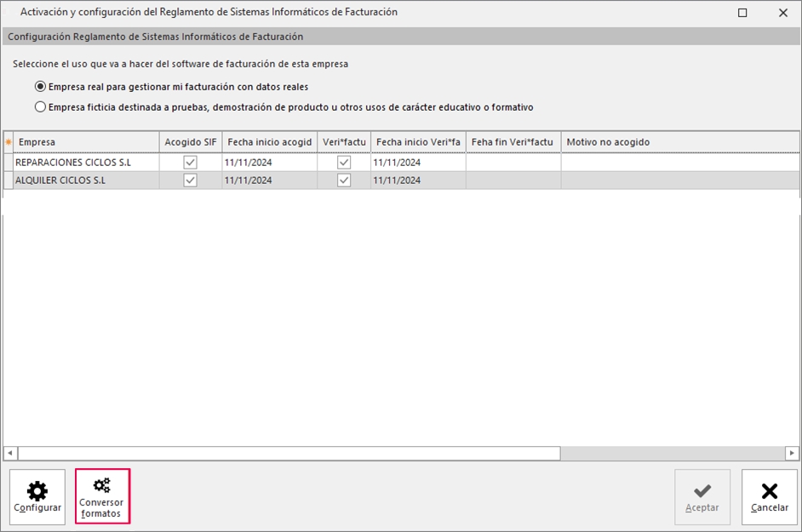Click the Motivo no acogido column header
The height and width of the screenshot is (532, 802).
click(680, 142)
